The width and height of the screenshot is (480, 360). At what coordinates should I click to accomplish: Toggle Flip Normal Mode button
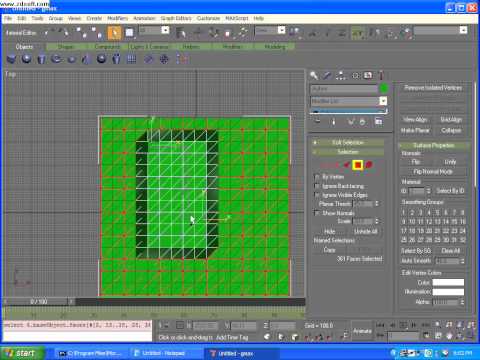coord(433,172)
